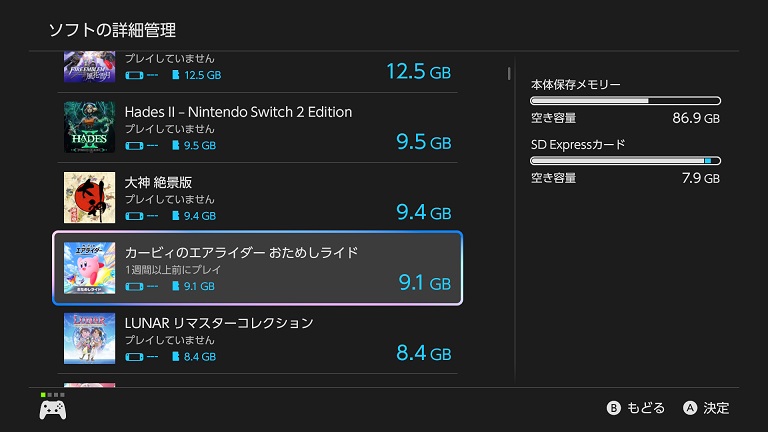Click system memory icon on Okami row

click(134, 215)
